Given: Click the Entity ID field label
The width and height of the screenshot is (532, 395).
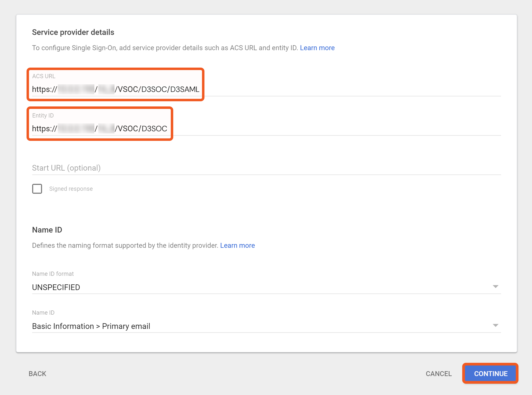Looking at the screenshot, I should 43,116.
